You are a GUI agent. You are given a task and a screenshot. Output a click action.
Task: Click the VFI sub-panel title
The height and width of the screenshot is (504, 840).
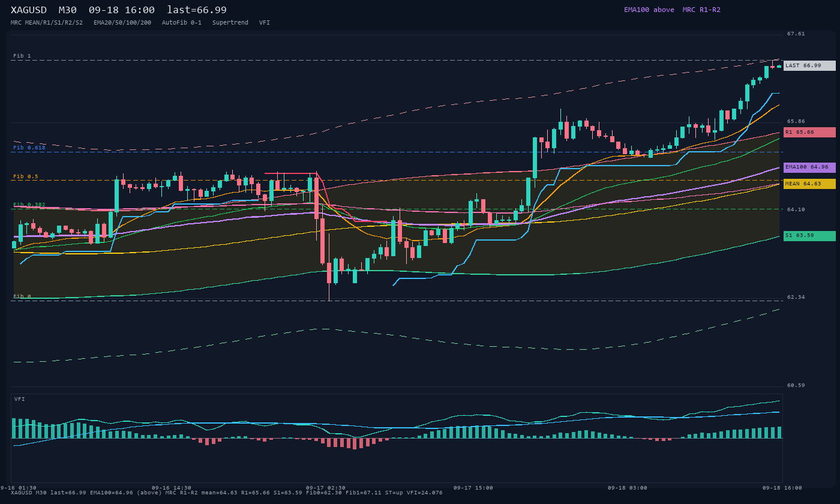click(20, 399)
